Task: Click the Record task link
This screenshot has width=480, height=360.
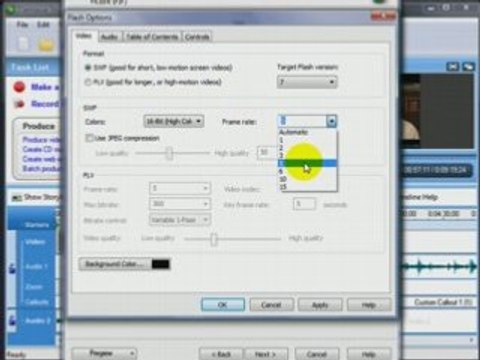Action: pos(45,104)
